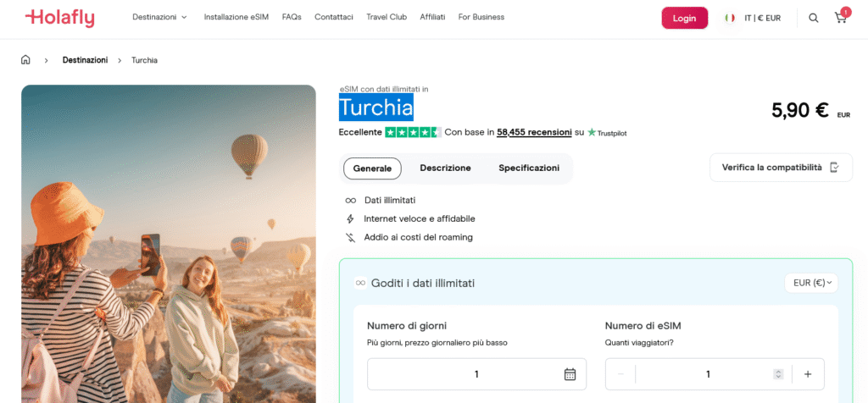Screen dimensions: 868x403
Task: Select the Generale tab
Action: point(373,168)
